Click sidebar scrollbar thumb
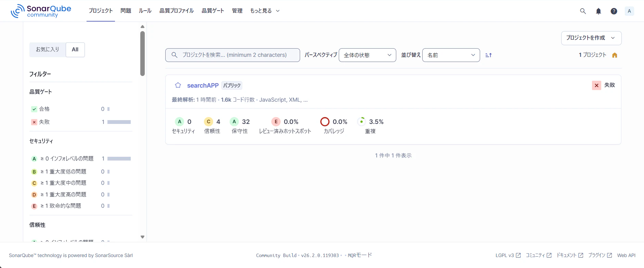644x268 pixels. 143,53
